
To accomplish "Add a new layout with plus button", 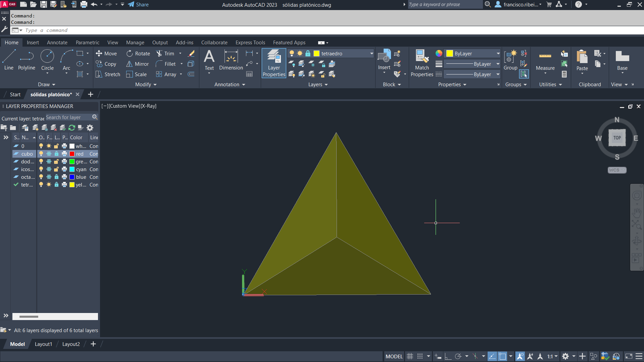I will point(93,344).
